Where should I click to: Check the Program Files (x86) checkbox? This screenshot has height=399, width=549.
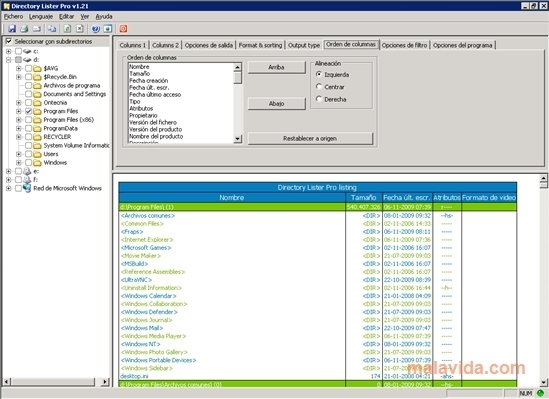click(x=29, y=120)
